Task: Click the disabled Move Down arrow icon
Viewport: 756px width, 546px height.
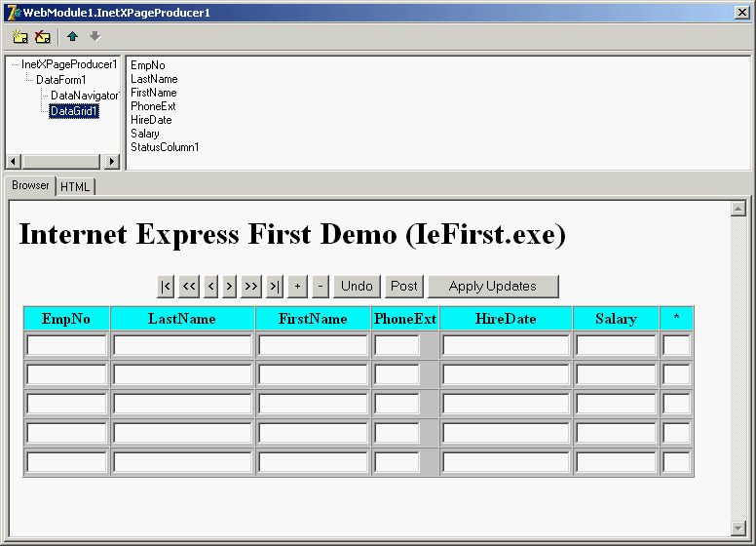Action: (x=94, y=37)
